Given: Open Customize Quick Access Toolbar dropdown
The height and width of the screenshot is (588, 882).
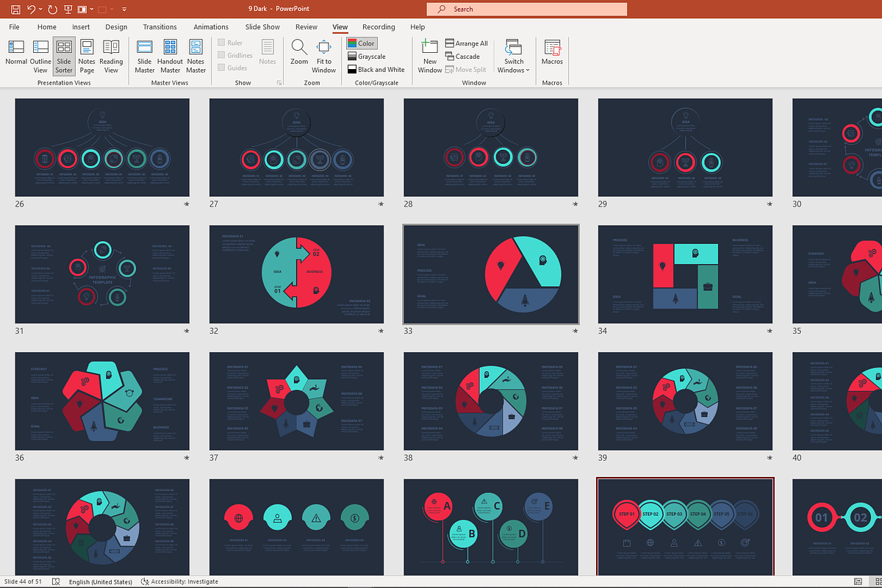Looking at the screenshot, I should click(124, 10).
